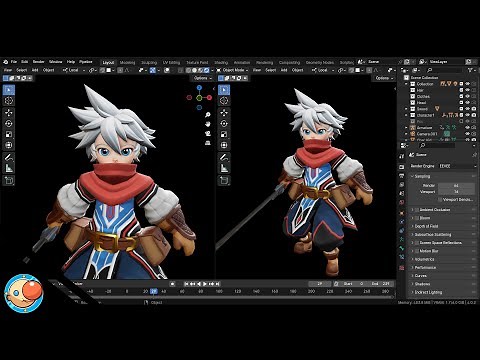Jump to the timeline start frame

(186, 284)
